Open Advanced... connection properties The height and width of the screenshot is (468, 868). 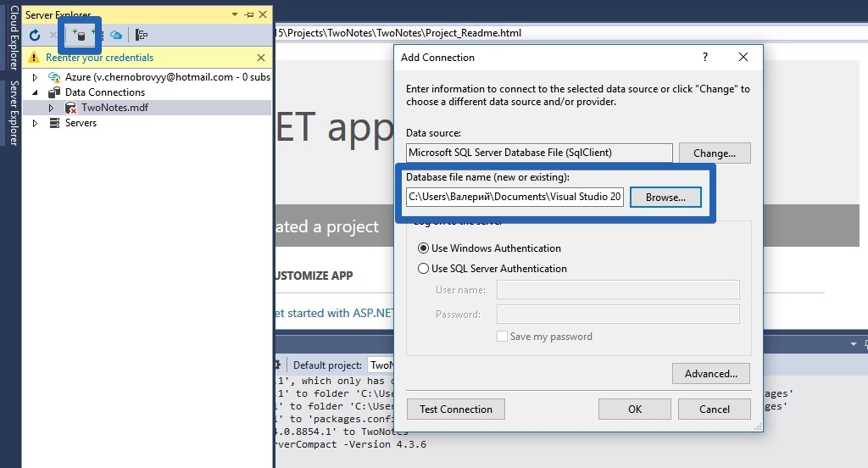point(711,374)
